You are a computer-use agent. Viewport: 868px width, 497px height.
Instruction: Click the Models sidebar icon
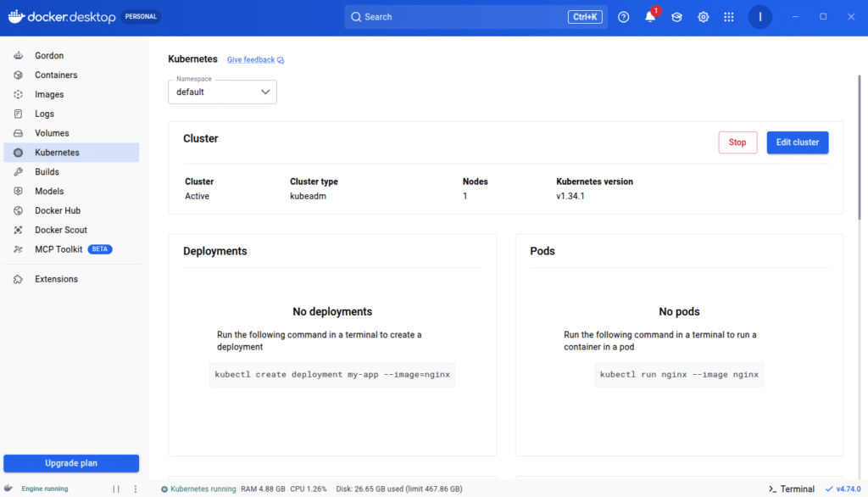[19, 191]
